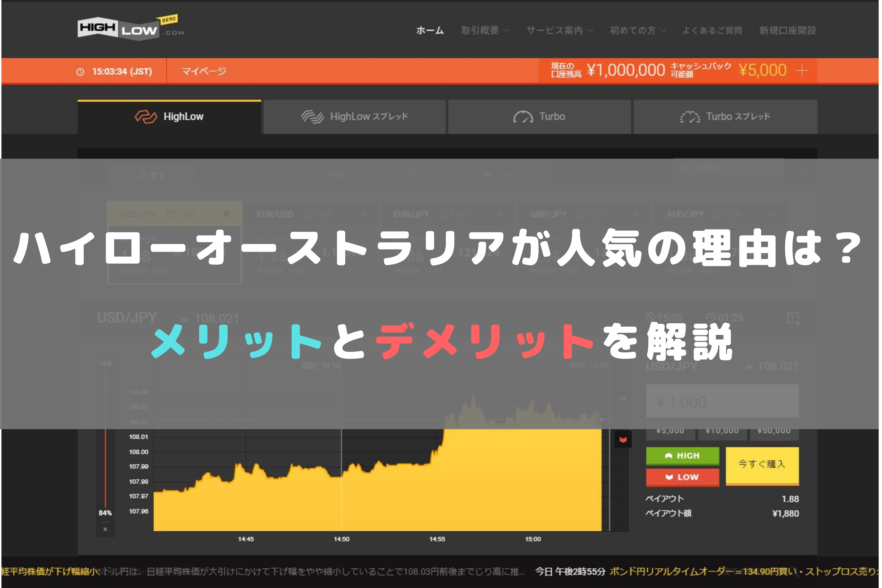Click the HighLow tab icon

coord(146,117)
